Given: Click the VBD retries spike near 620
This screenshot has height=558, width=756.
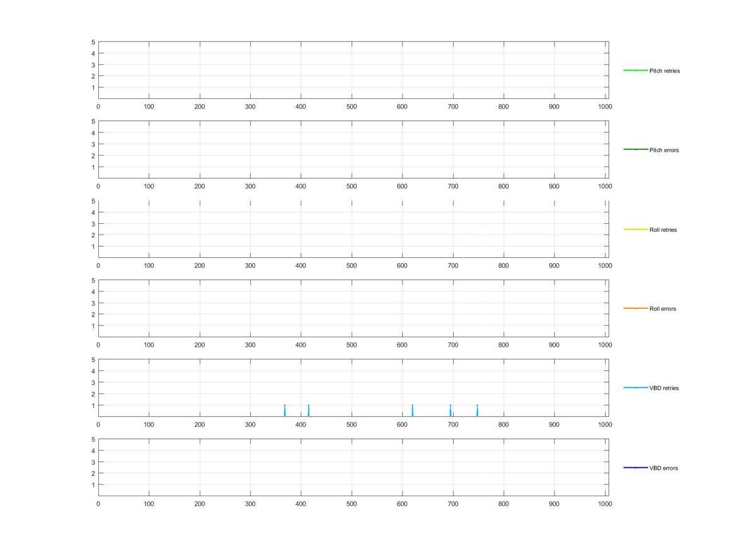Looking at the screenshot, I should (413, 410).
